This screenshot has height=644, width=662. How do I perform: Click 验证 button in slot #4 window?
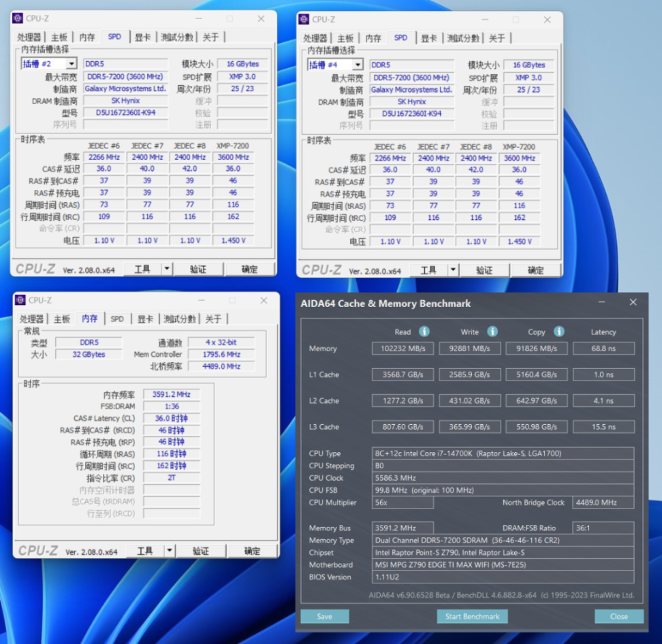(484, 270)
